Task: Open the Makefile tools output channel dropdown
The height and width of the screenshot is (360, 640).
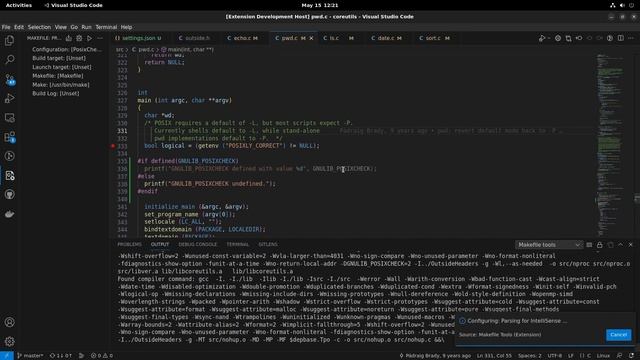Action: tap(549, 244)
